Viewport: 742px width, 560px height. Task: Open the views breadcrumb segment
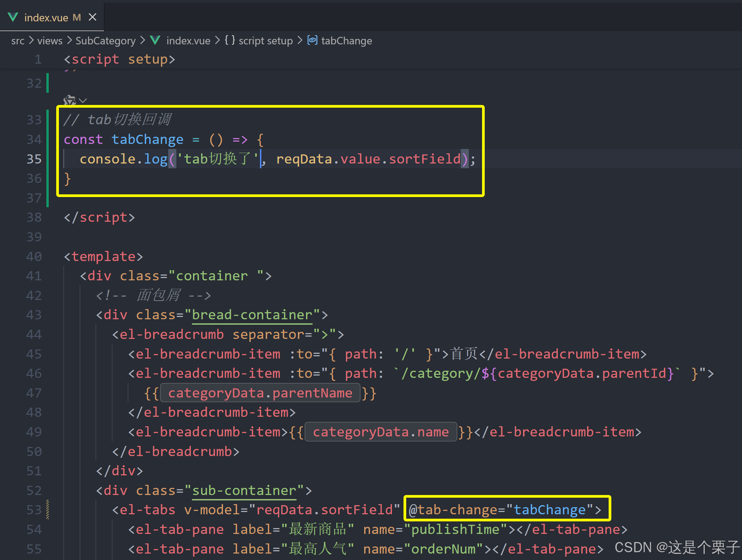50,41
